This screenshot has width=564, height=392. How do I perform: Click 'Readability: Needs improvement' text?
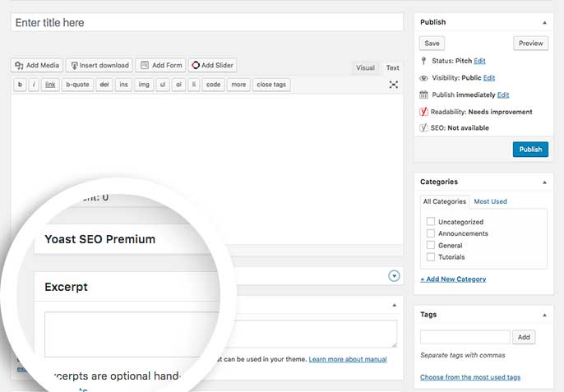pos(482,112)
